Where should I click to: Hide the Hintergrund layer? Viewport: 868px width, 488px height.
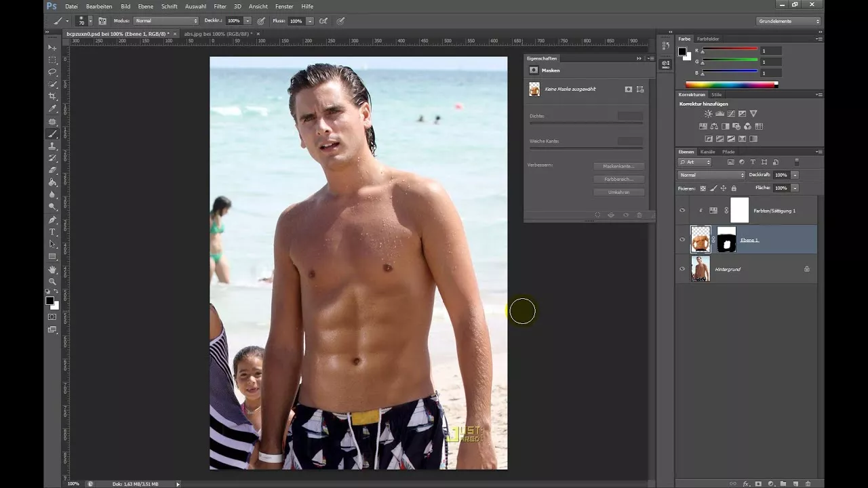click(682, 269)
